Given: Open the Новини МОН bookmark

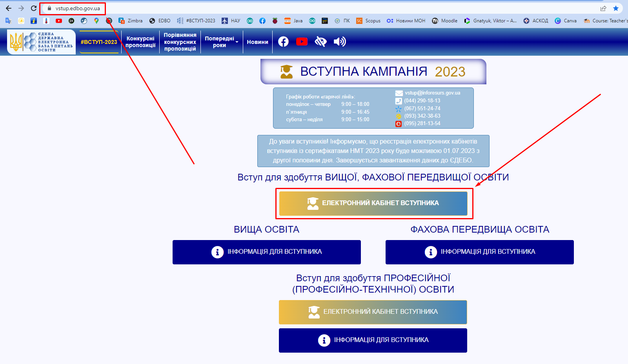Looking at the screenshot, I should pyautogui.click(x=406, y=21).
